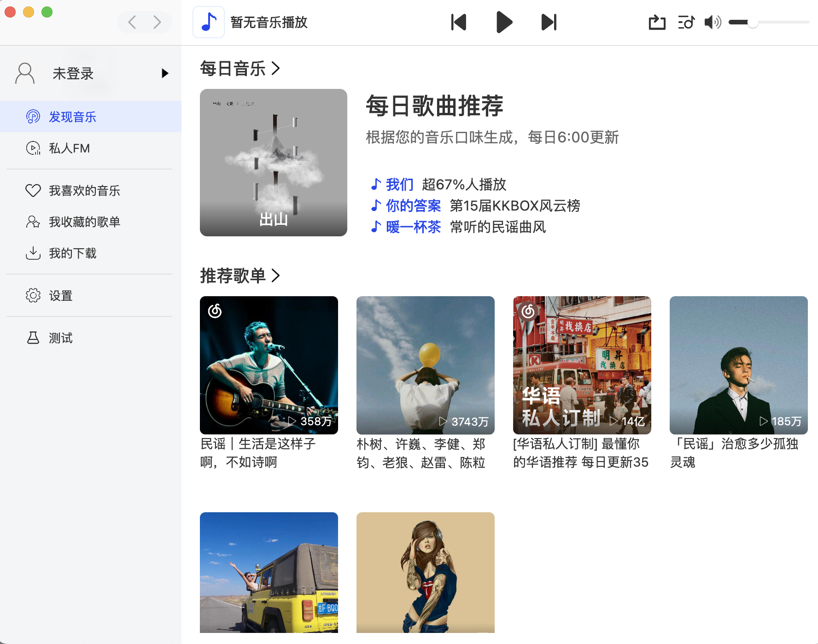Open 我的下载
The height and width of the screenshot is (644, 818).
91,253
